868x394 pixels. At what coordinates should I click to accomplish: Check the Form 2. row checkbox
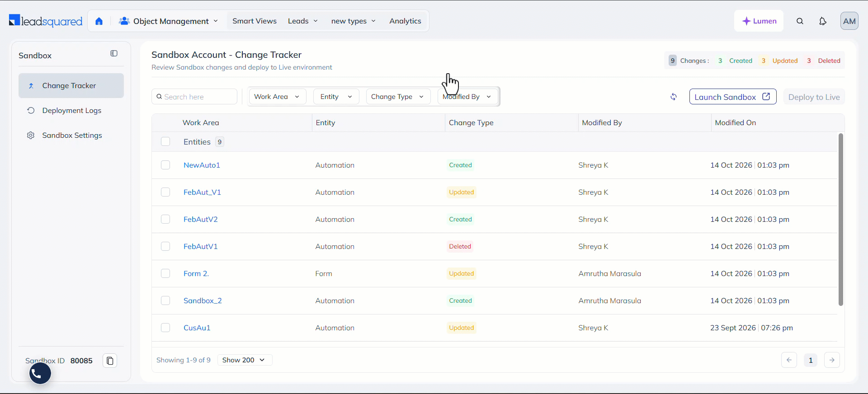[x=165, y=274]
